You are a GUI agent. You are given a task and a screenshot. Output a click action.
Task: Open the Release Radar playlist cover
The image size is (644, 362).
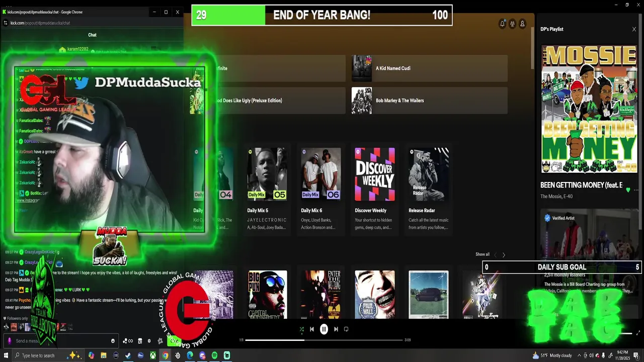pos(429,174)
